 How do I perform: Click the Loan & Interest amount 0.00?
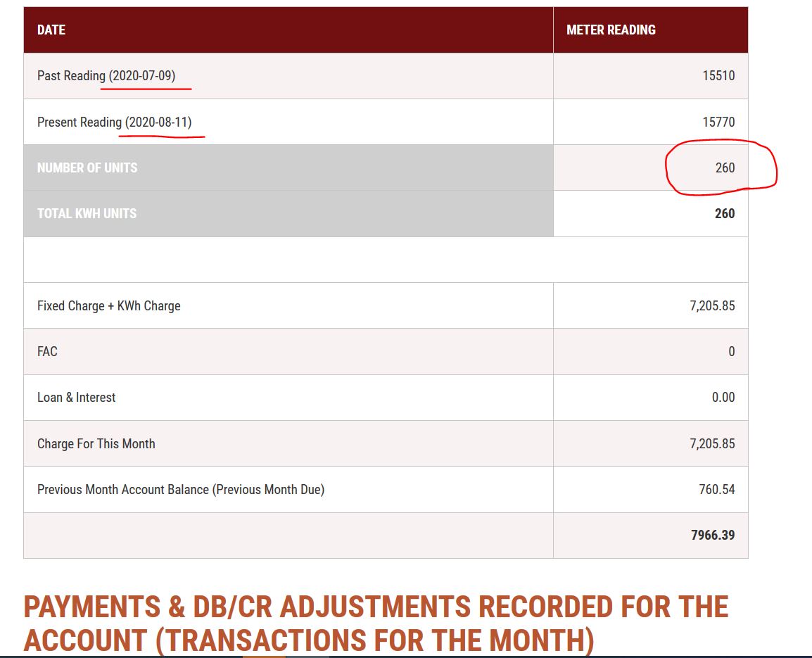(x=723, y=398)
